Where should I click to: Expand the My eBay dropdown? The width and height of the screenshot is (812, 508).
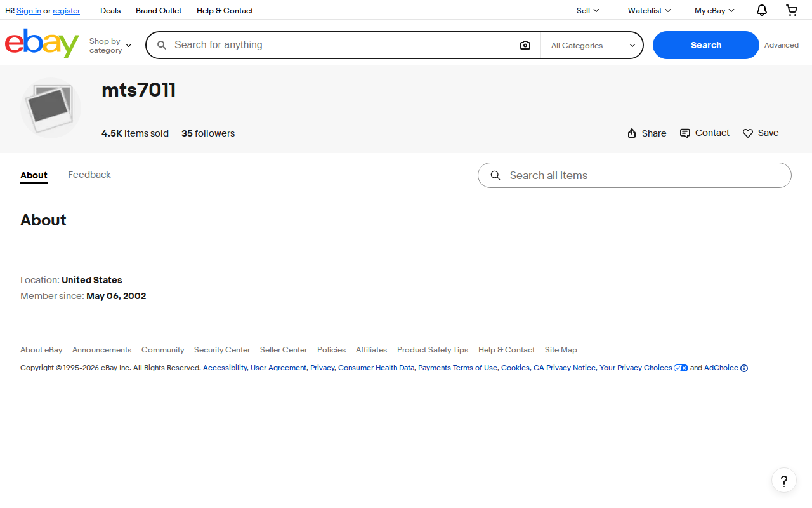pos(714,10)
